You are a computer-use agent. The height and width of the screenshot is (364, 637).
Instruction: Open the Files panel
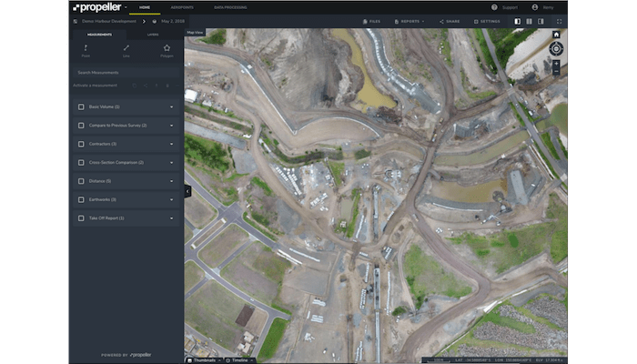371,22
